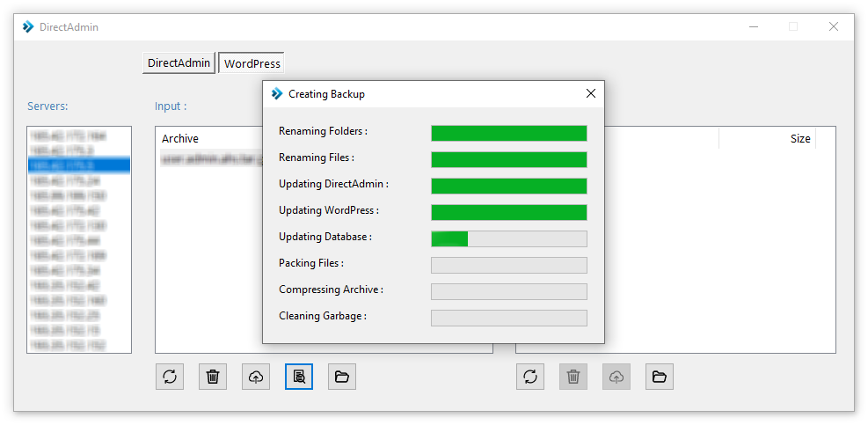Click the Size column header
The image size is (868, 425).
800,138
